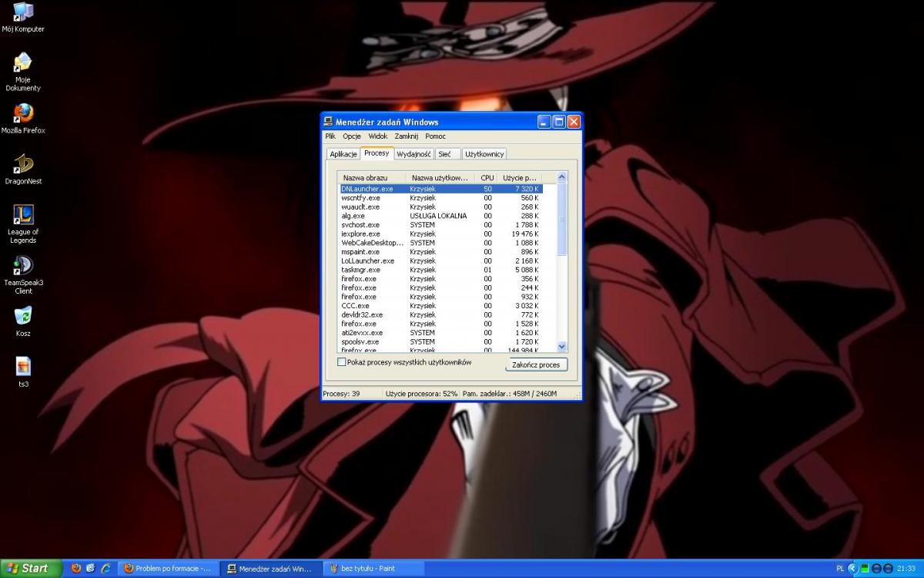Select the ati2evxx.exe process
This screenshot has width=924, height=578.
coord(440,333)
